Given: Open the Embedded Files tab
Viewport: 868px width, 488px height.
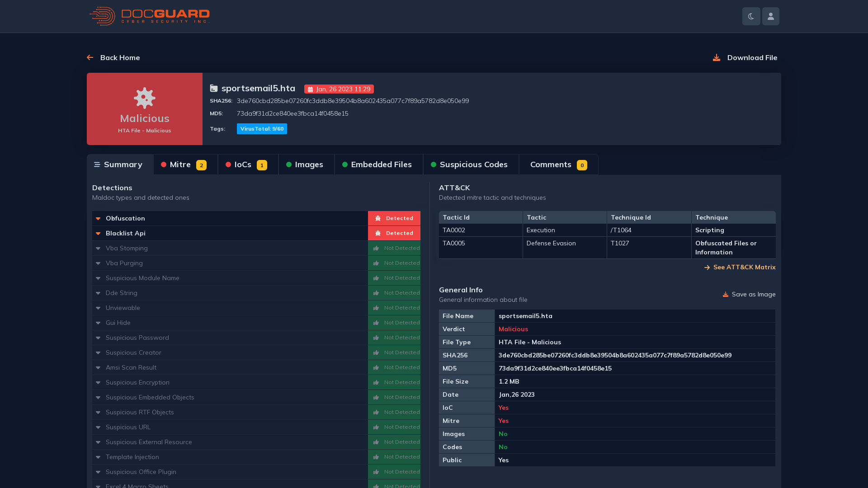Looking at the screenshot, I should [x=378, y=164].
